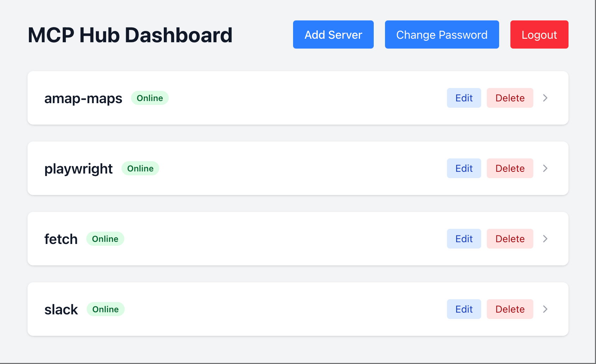Click the Online status badge for playwright
Viewport: 596px width, 364px height.
coord(140,168)
